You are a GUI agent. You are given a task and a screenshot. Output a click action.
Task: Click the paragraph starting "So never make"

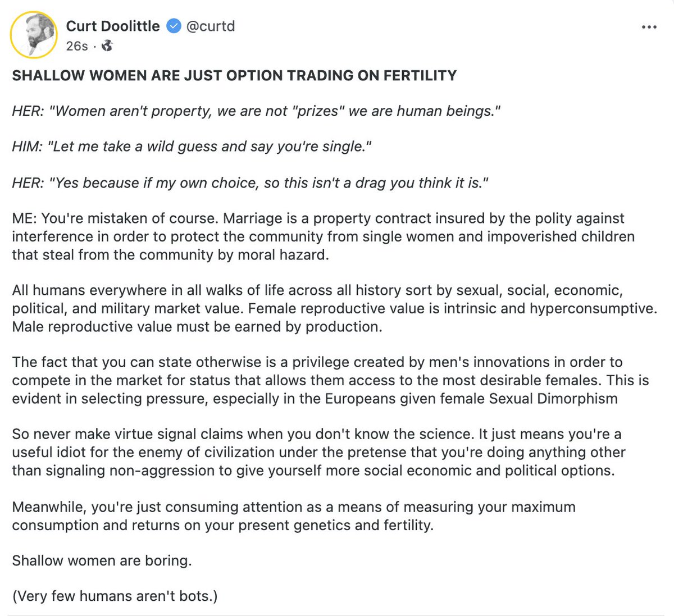pyautogui.click(x=318, y=452)
